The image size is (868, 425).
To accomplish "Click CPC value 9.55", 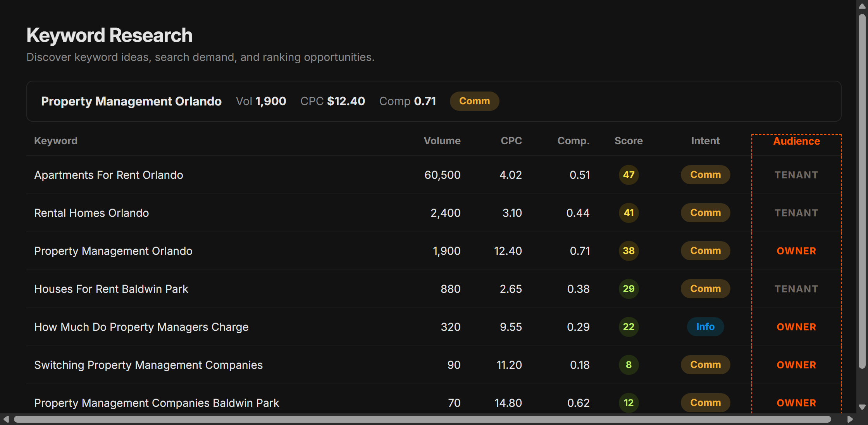I will point(511,327).
